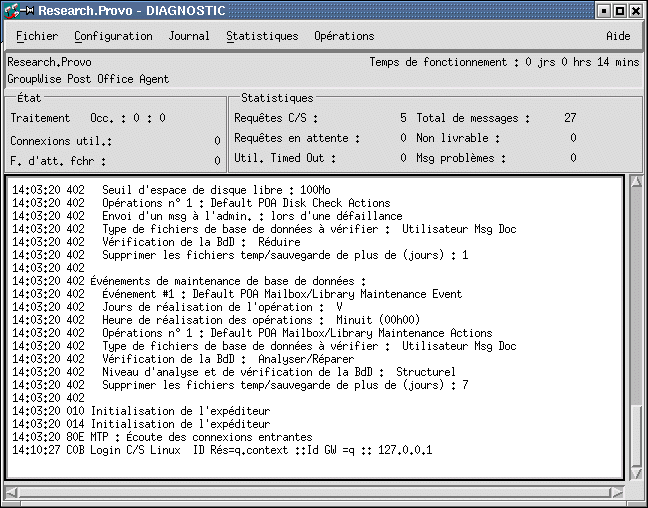Click the 'Événement #1' log line
This screenshot has width=648, height=508.
(237, 294)
